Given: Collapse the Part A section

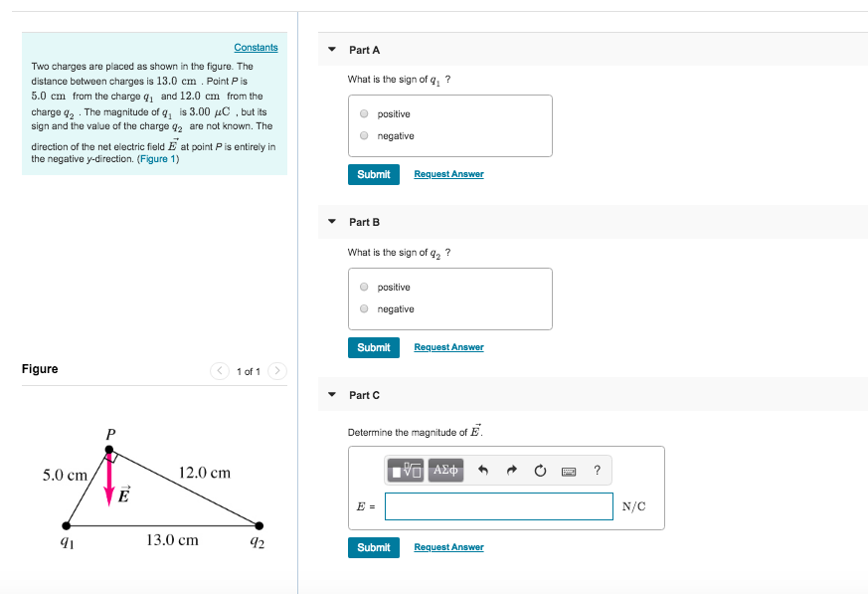Looking at the screenshot, I should pyautogui.click(x=332, y=50).
